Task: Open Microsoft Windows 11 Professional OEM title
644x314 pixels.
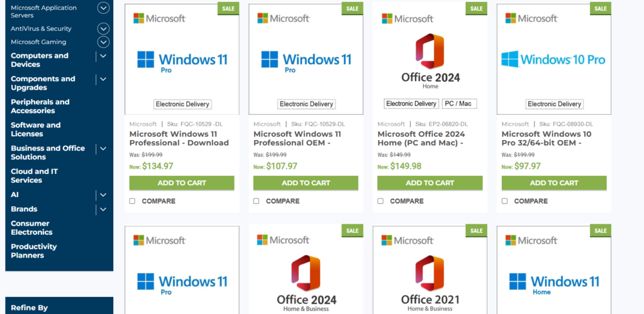Action: pyautogui.click(x=297, y=139)
